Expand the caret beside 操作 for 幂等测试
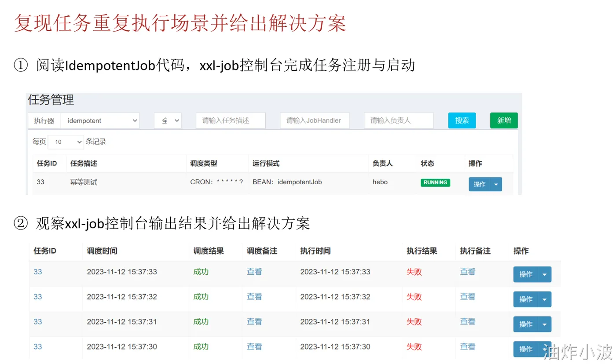The image size is (616, 364). 496,185
